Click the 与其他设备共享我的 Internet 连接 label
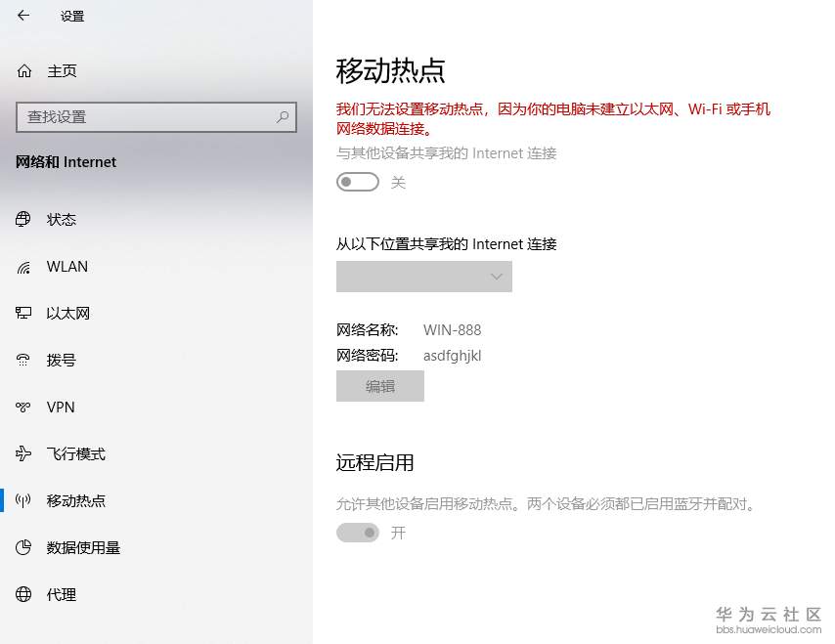This screenshot has width=835, height=644. coord(446,153)
